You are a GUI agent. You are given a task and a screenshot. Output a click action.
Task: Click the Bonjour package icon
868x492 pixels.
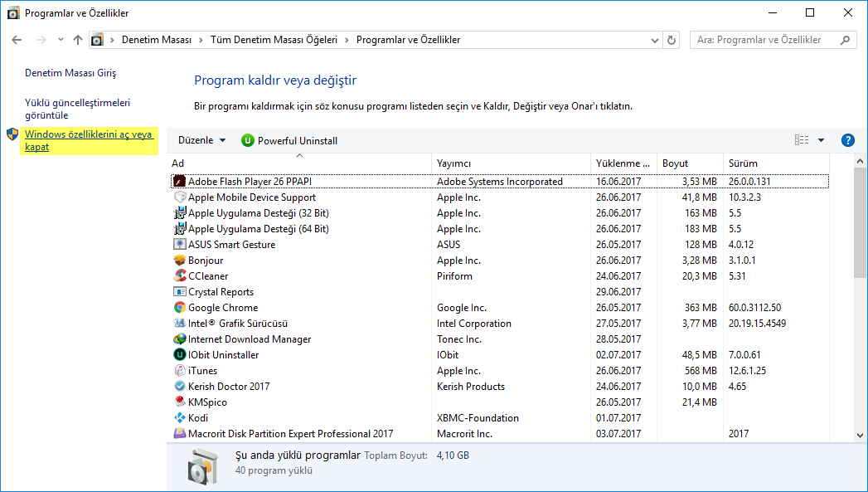point(179,261)
